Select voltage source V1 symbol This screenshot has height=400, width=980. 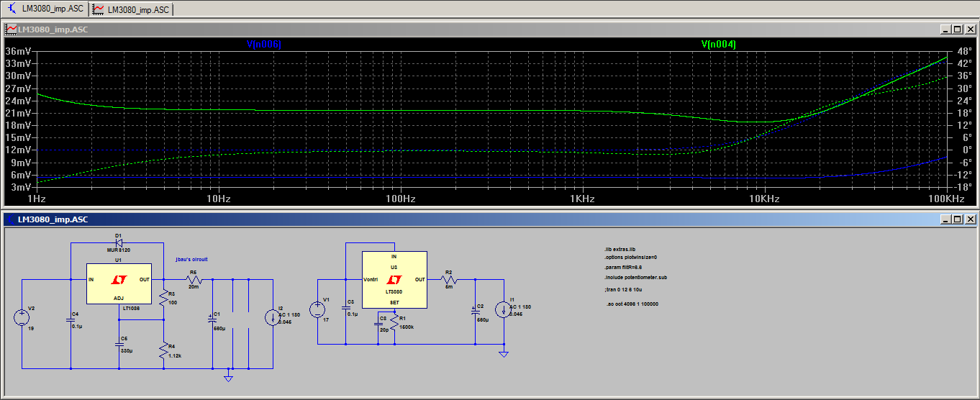[x=317, y=309]
